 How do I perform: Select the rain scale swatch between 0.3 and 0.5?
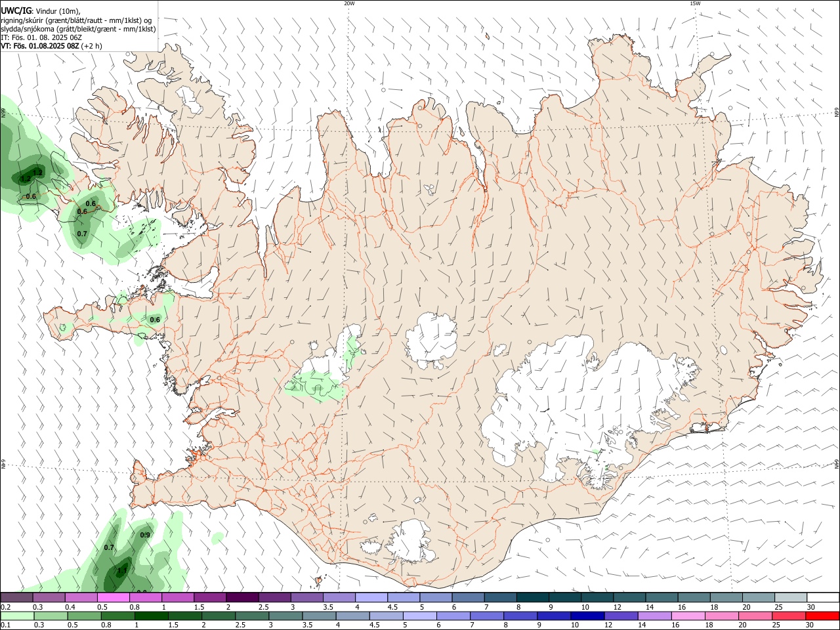pyautogui.click(x=51, y=616)
